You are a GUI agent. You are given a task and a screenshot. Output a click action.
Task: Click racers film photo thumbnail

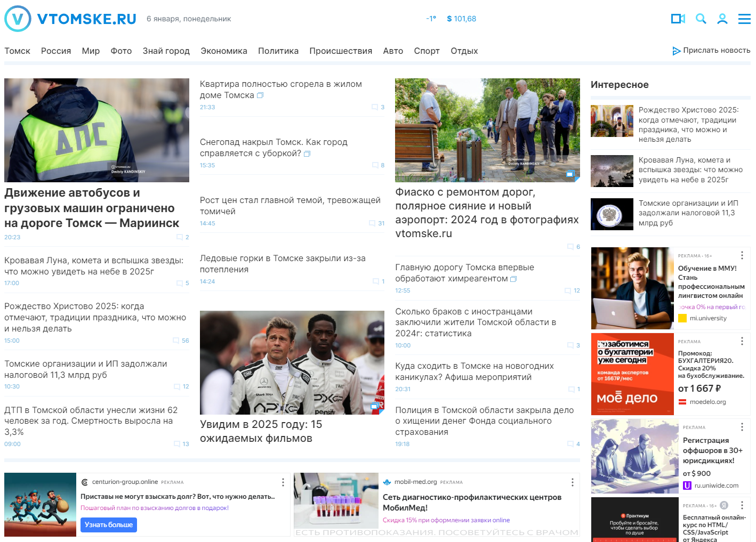pyautogui.click(x=292, y=362)
